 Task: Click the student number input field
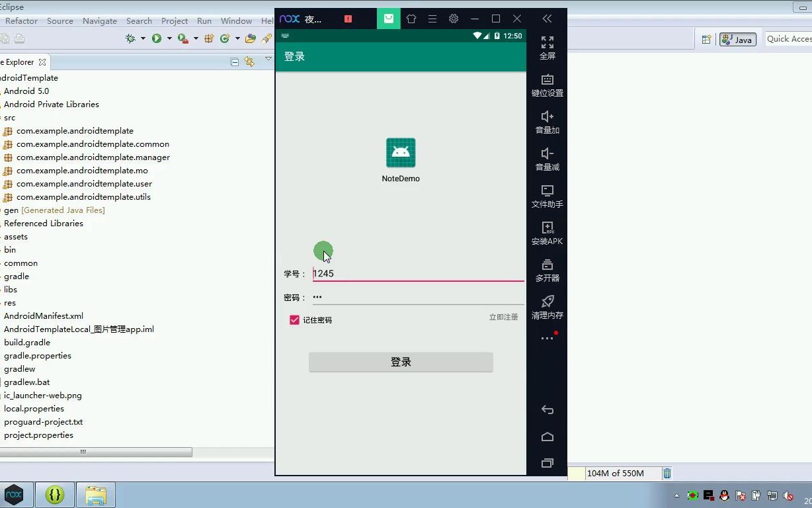[397, 273]
